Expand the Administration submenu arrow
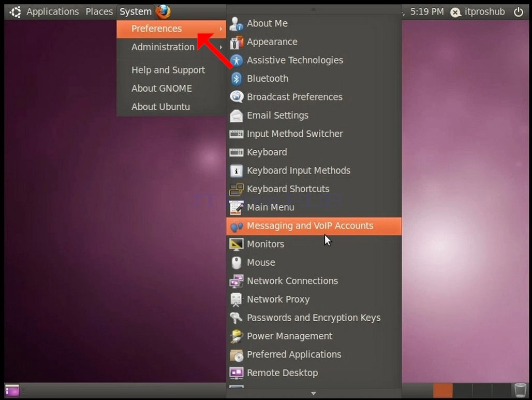532x400 pixels. click(221, 47)
